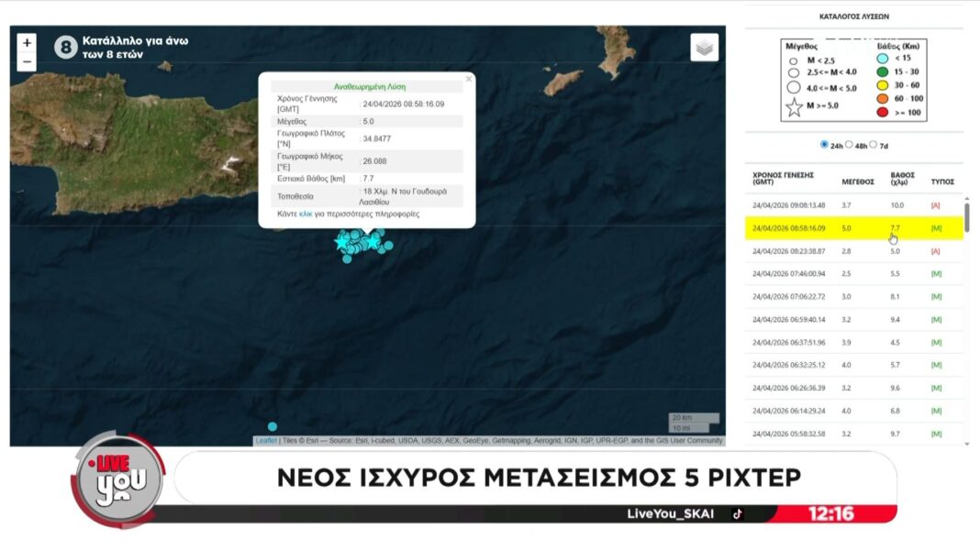Click the isolated cyan marker at bottom left
Image resolution: width=980 pixels, height=551 pixels.
[x=273, y=426]
